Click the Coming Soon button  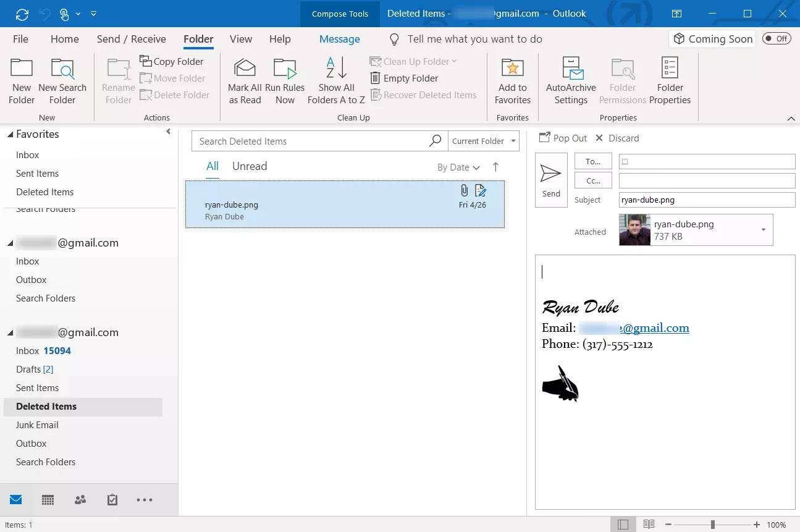tap(713, 39)
